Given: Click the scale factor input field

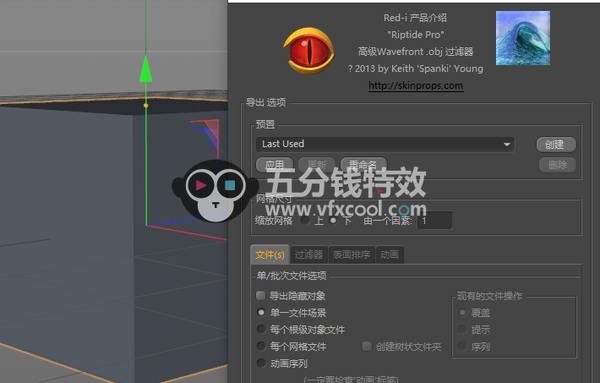Looking at the screenshot, I should 435,221.
